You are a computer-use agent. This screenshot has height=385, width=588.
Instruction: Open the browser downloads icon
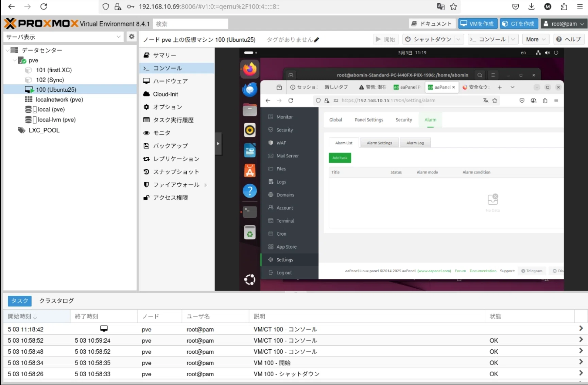tap(532, 6)
